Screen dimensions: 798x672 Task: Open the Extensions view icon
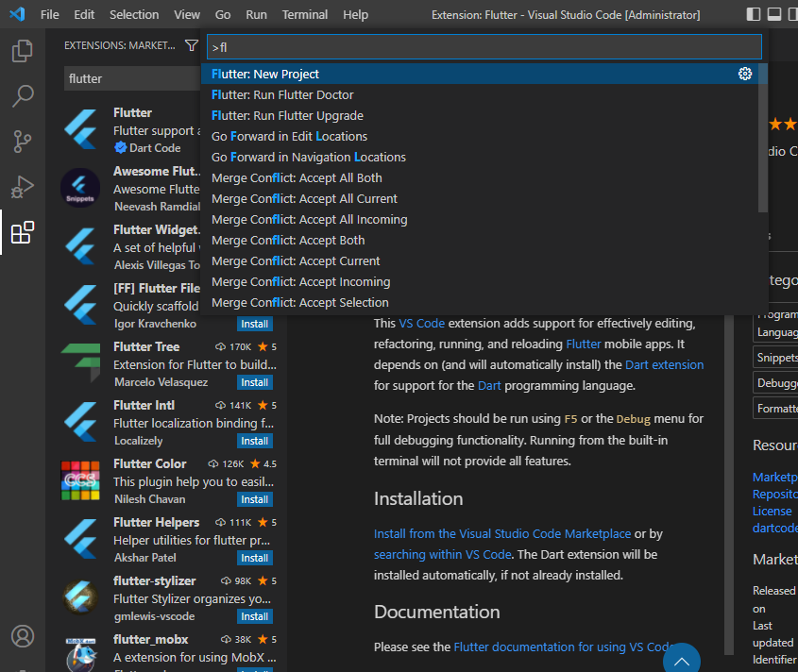pyautogui.click(x=23, y=232)
